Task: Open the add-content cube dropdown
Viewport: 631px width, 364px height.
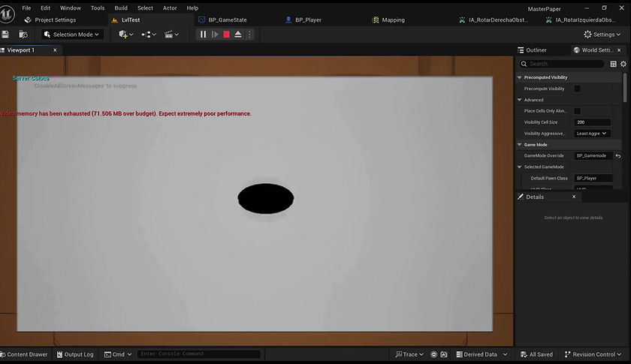Action: point(125,35)
